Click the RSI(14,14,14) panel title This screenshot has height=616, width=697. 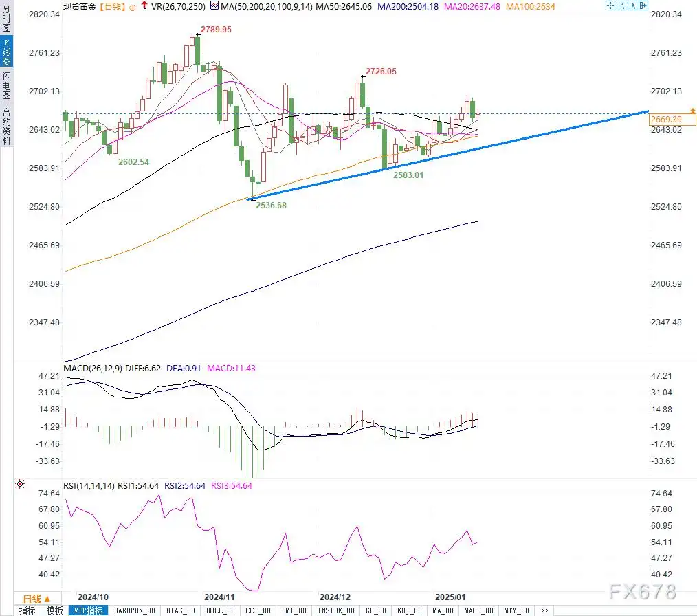click(x=89, y=486)
